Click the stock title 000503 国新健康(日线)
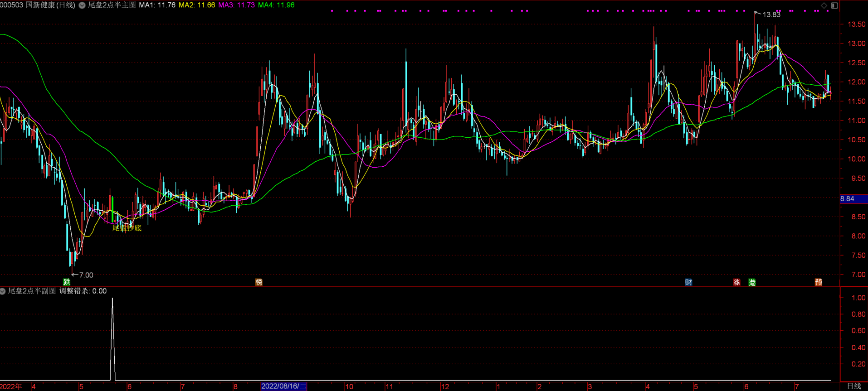 pyautogui.click(x=38, y=5)
